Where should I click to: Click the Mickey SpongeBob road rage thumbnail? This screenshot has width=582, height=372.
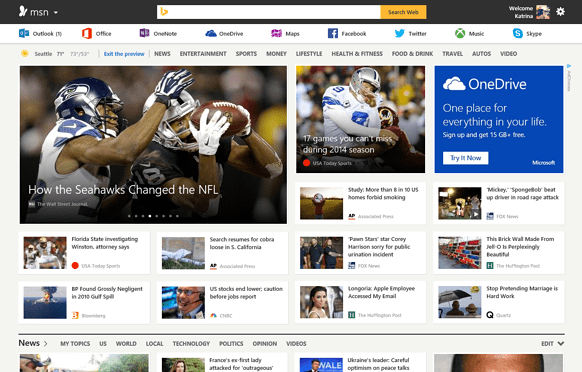(x=460, y=203)
